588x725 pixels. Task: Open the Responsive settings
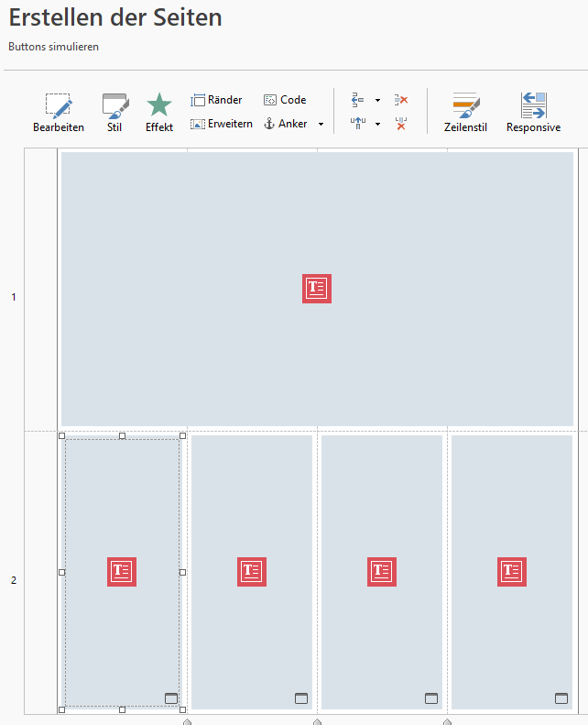[533, 105]
